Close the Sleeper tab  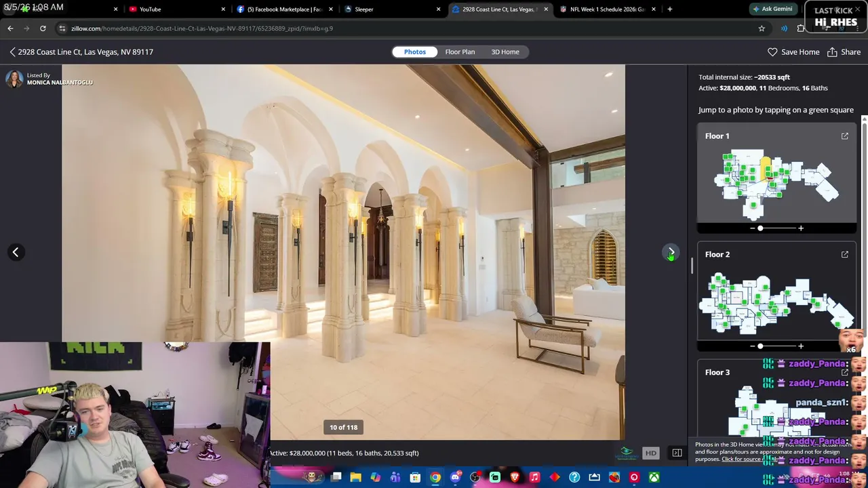[438, 9]
